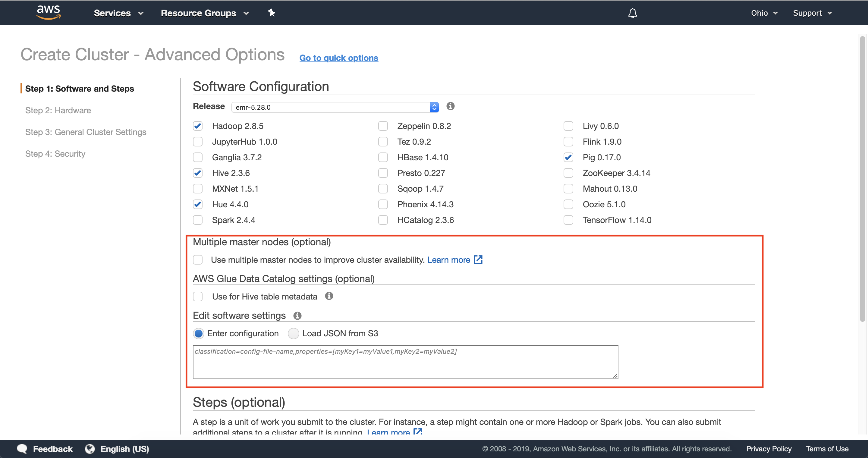Image resolution: width=868 pixels, height=458 pixels.
Task: Click info icon next to Edit software settings
Action: (297, 315)
